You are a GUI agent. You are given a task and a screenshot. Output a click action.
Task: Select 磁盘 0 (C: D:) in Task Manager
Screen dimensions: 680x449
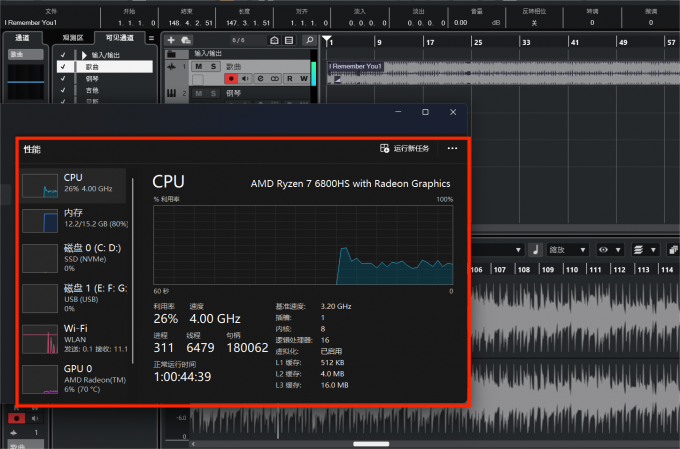75,258
